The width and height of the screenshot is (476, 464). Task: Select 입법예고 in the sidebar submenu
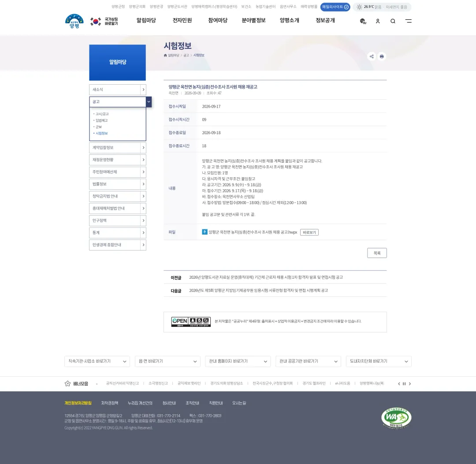101,120
